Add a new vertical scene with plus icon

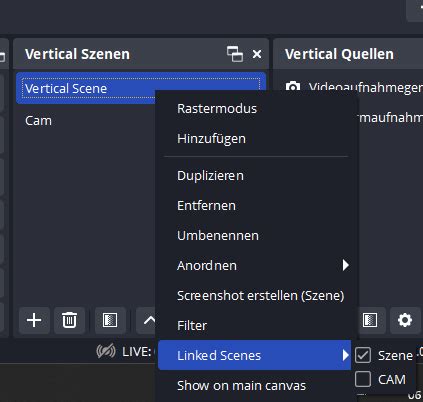(x=34, y=320)
